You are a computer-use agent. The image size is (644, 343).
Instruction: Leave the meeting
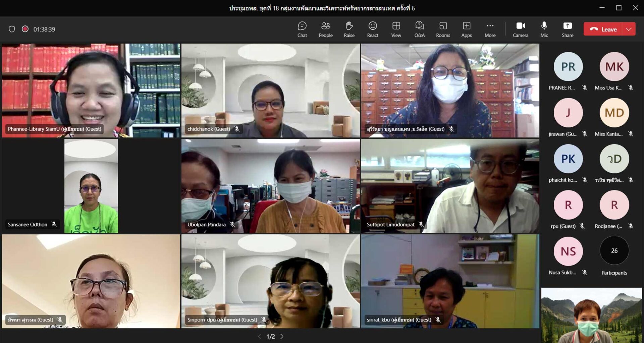pyautogui.click(x=603, y=29)
